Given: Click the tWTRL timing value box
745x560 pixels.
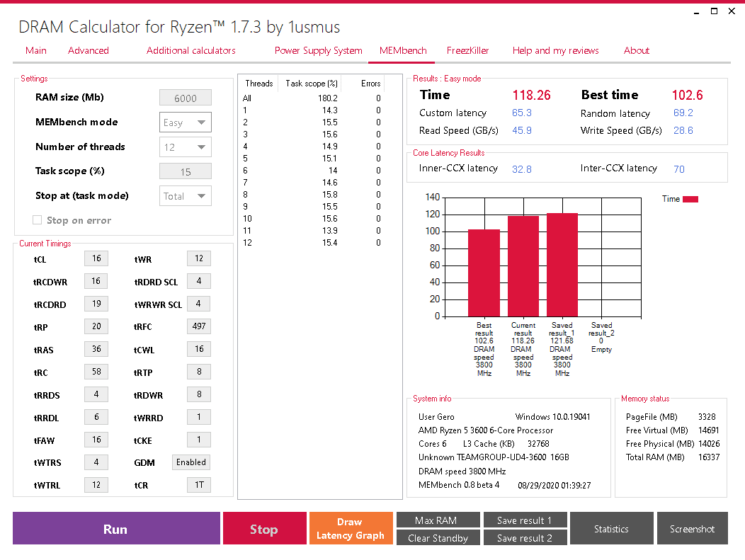Looking at the screenshot, I should [96, 485].
